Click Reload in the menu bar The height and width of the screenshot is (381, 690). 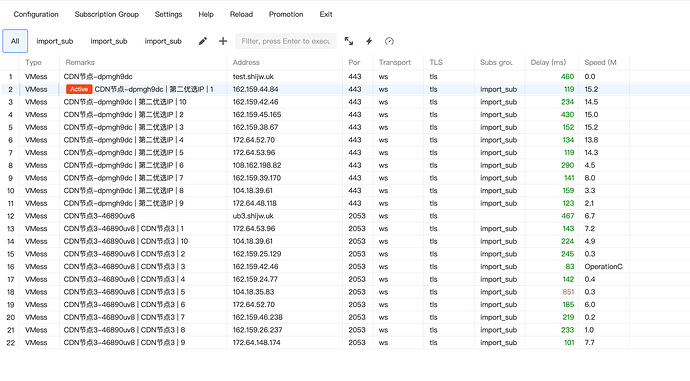pyautogui.click(x=241, y=14)
